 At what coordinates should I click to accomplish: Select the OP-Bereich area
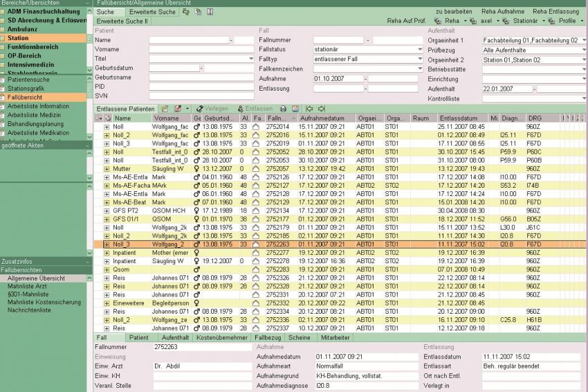point(24,55)
